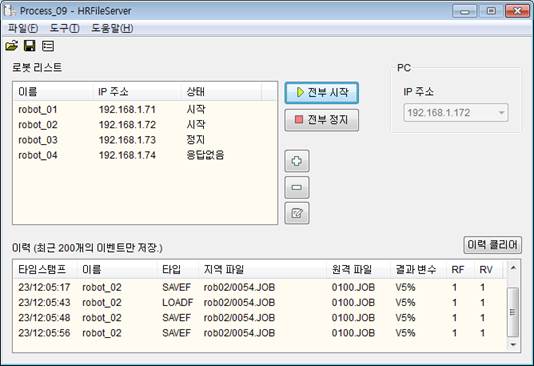The width and height of the screenshot is (534, 366).
Task: Open the 도움말(H) menu
Action: [x=112, y=28]
